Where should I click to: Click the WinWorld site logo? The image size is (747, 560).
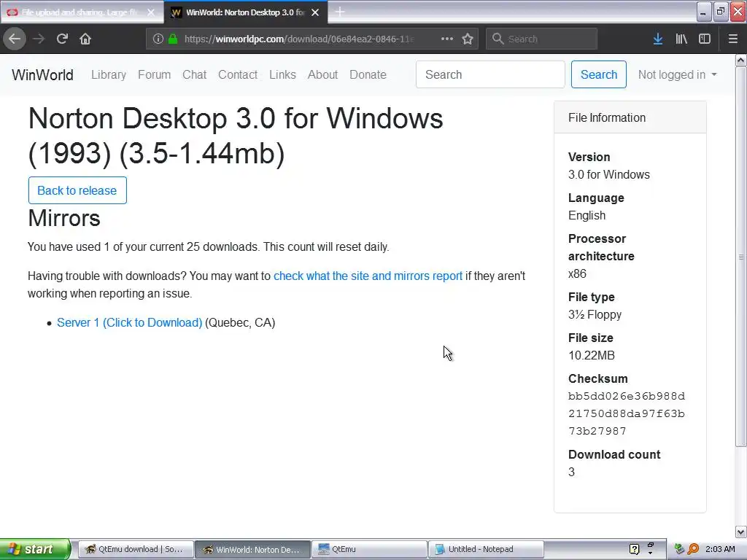pos(42,75)
